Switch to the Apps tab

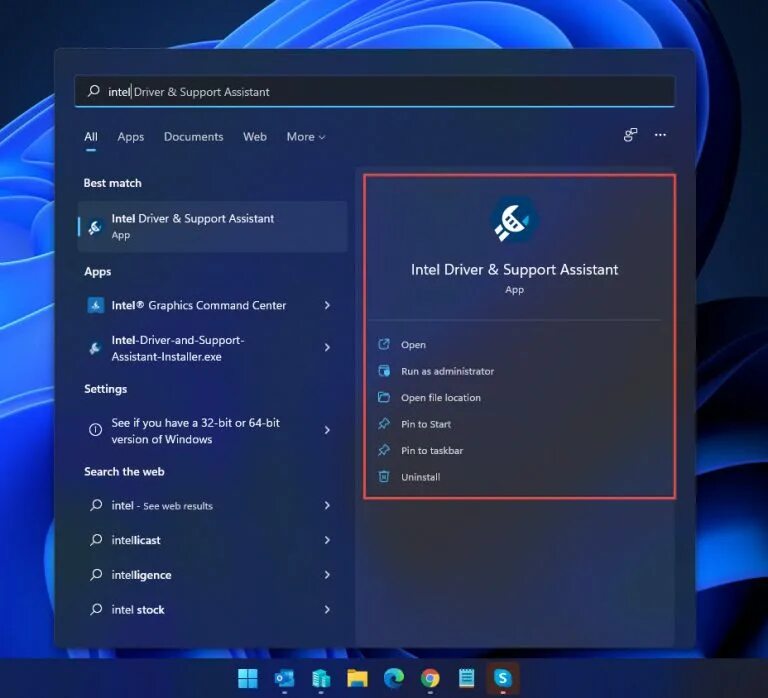click(x=130, y=137)
